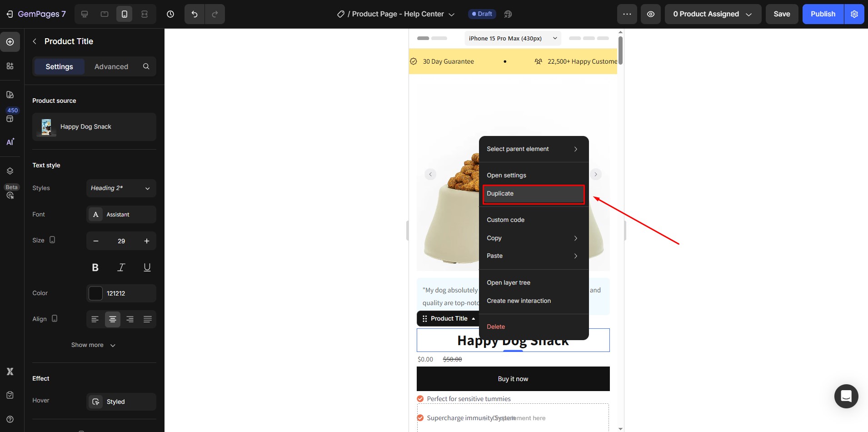Switch to desktop viewport preview
The height and width of the screenshot is (432, 868).
pyautogui.click(x=84, y=14)
